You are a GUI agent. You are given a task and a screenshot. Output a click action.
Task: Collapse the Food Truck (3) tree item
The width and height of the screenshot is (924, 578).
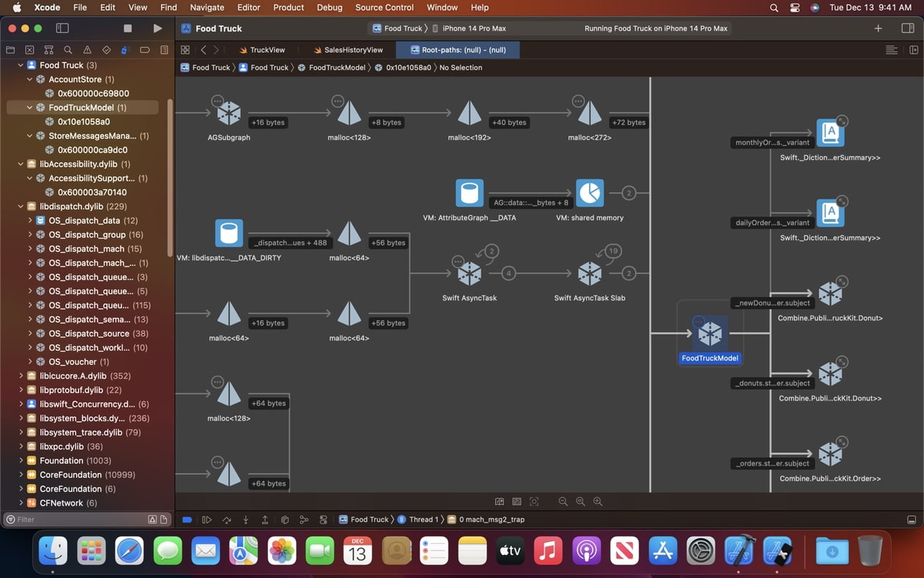pos(21,65)
